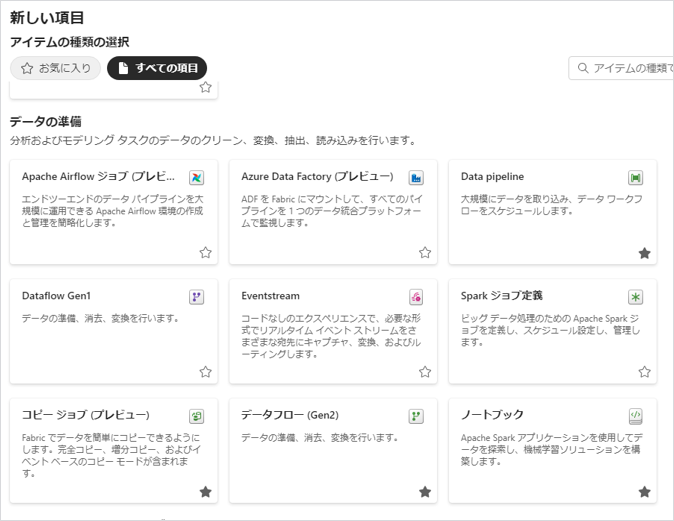674x521 pixels.
Task: Open データフロー (Gen2) card title
Action: [x=290, y=415]
